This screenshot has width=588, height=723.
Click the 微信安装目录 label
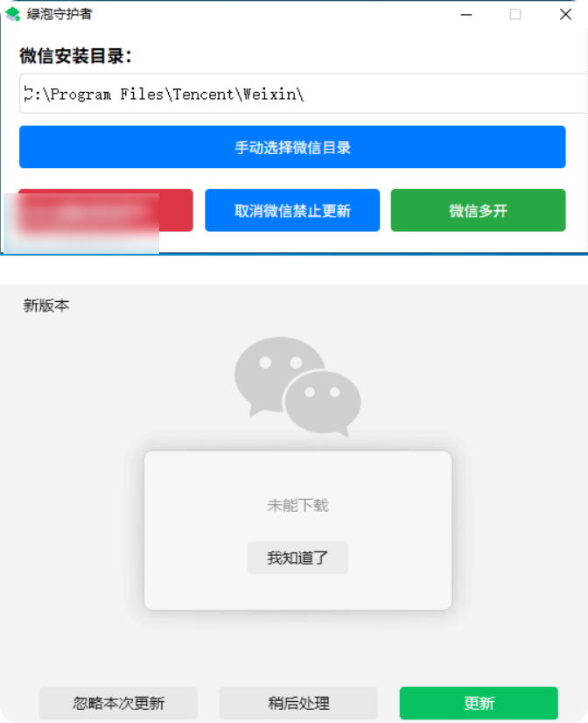tap(75, 56)
